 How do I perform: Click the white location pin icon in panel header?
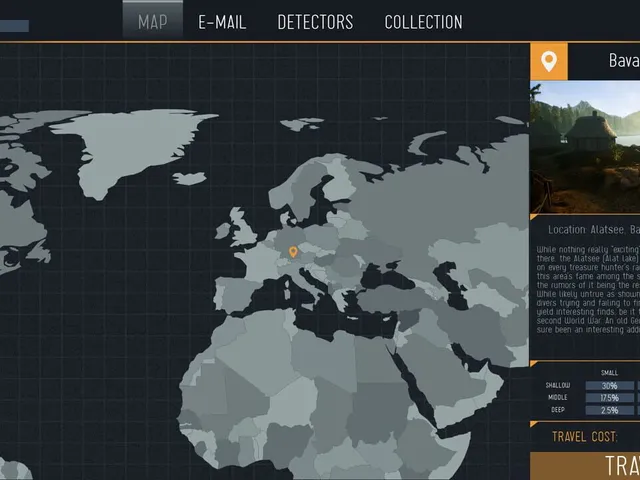[x=549, y=62]
